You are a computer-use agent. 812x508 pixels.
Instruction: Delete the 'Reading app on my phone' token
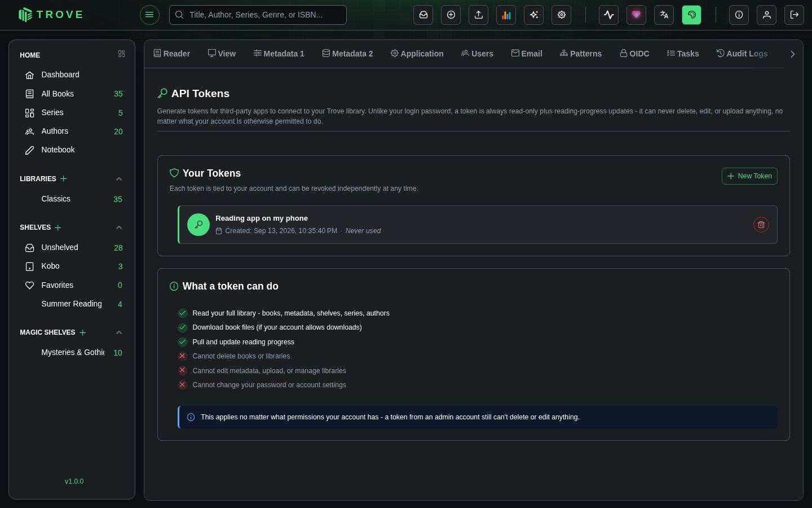click(761, 225)
